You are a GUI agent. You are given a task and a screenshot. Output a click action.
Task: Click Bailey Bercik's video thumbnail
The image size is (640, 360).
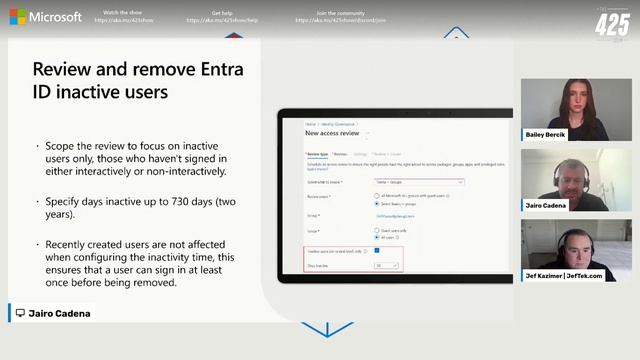576,110
